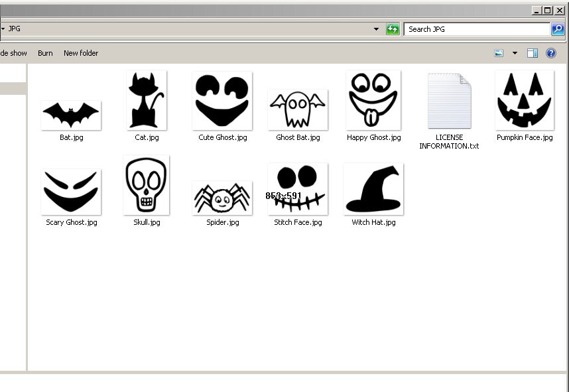Screen dimensions: 569x392
Task: Select the Ghost Bat.jpg file
Action: click(x=297, y=106)
